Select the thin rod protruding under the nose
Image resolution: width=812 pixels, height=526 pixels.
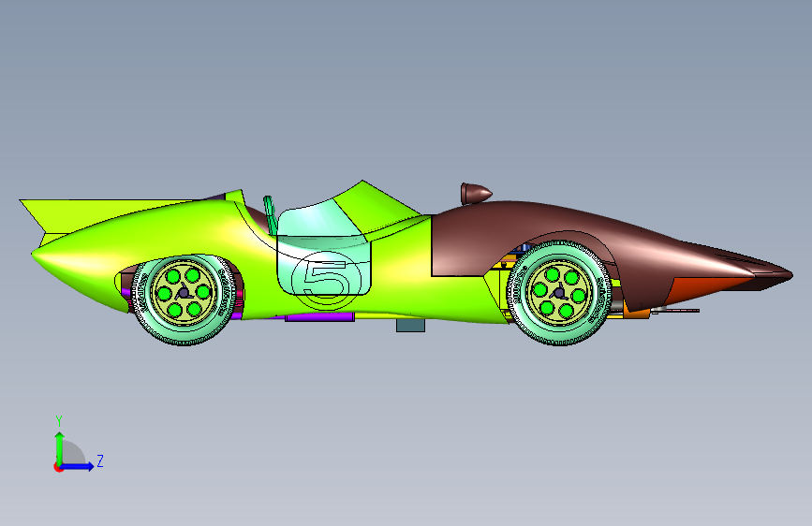coord(676,311)
